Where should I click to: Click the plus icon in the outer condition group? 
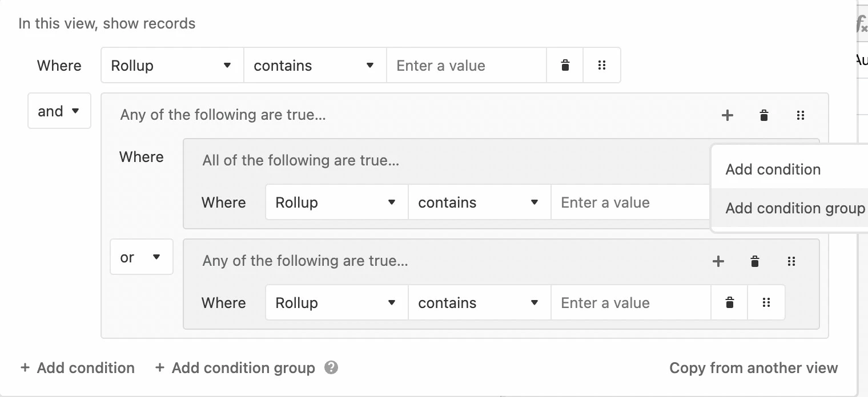728,115
